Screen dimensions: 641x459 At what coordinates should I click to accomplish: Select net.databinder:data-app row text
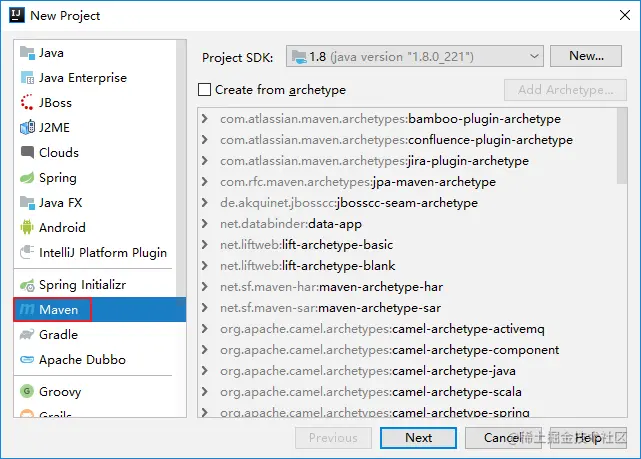(x=291, y=224)
